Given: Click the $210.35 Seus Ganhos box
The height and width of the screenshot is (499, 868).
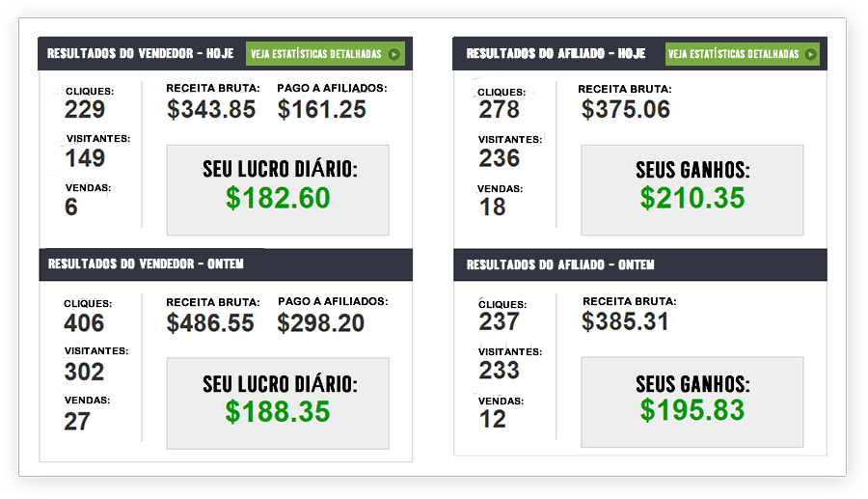Looking at the screenshot, I should (x=692, y=190).
